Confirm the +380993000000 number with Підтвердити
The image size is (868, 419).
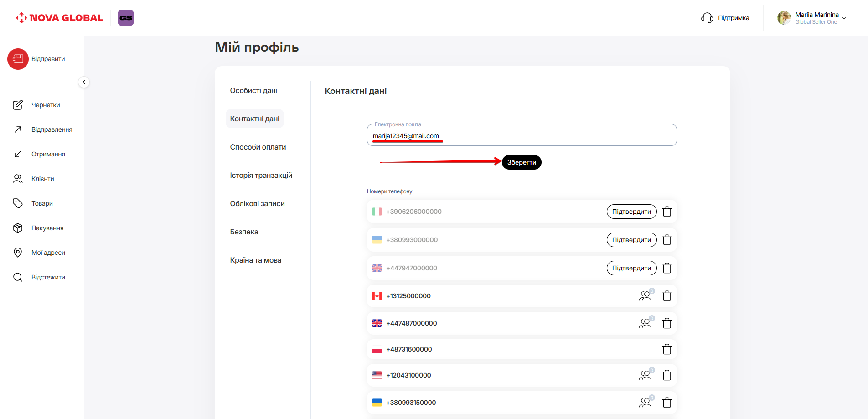[x=631, y=240]
